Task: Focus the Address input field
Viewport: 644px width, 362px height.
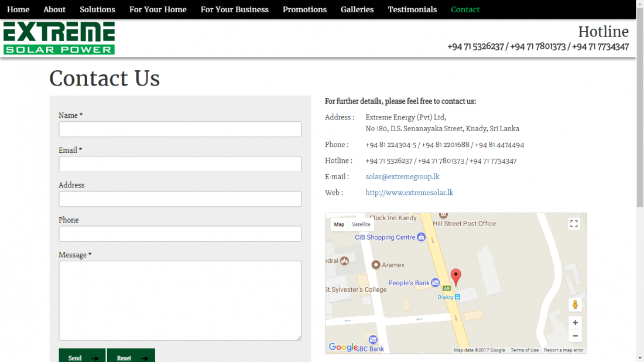Action: click(x=180, y=199)
